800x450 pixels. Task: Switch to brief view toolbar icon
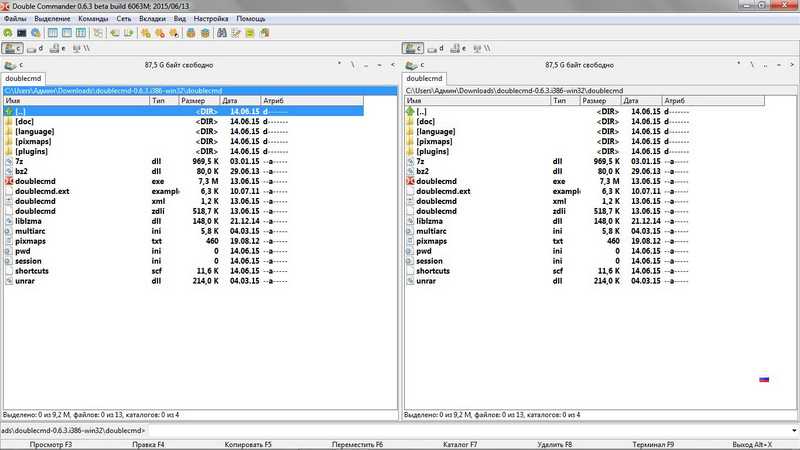coord(53,33)
